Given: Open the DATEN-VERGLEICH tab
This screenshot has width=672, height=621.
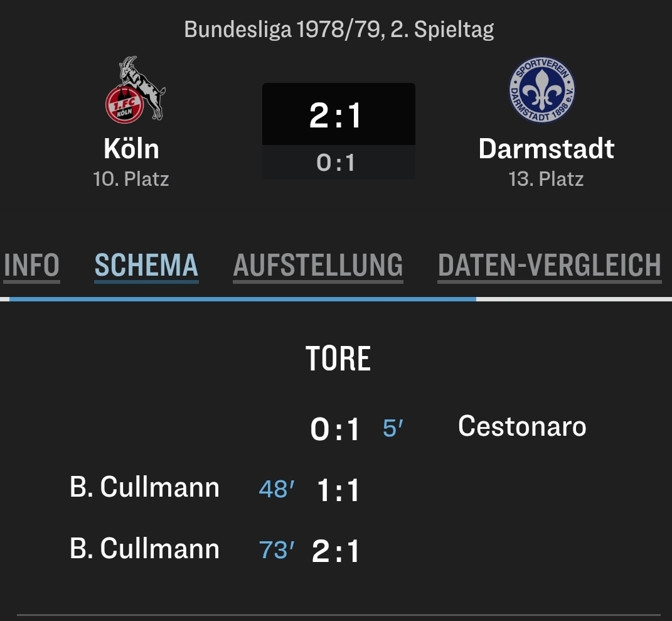Looking at the screenshot, I should [x=549, y=266].
